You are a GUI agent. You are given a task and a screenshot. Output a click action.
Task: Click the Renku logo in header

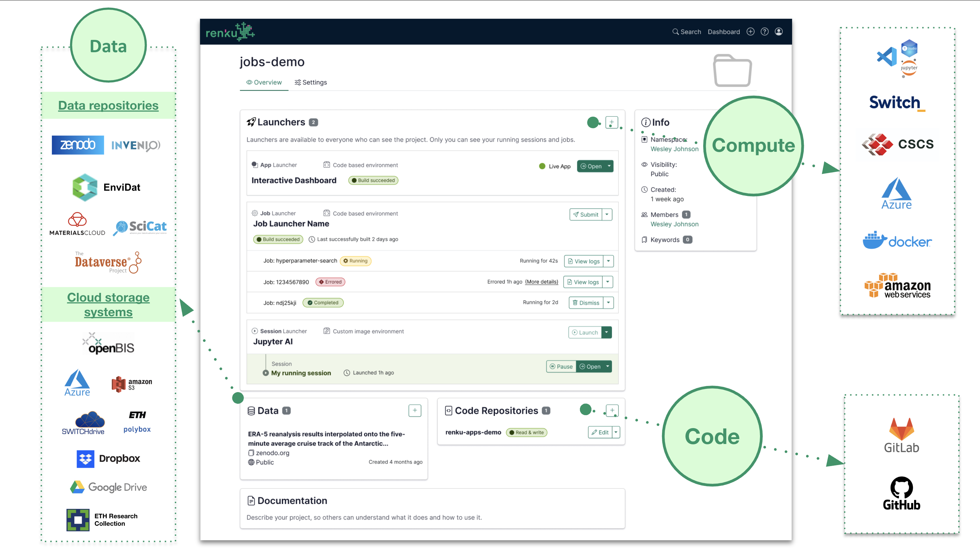pyautogui.click(x=230, y=31)
